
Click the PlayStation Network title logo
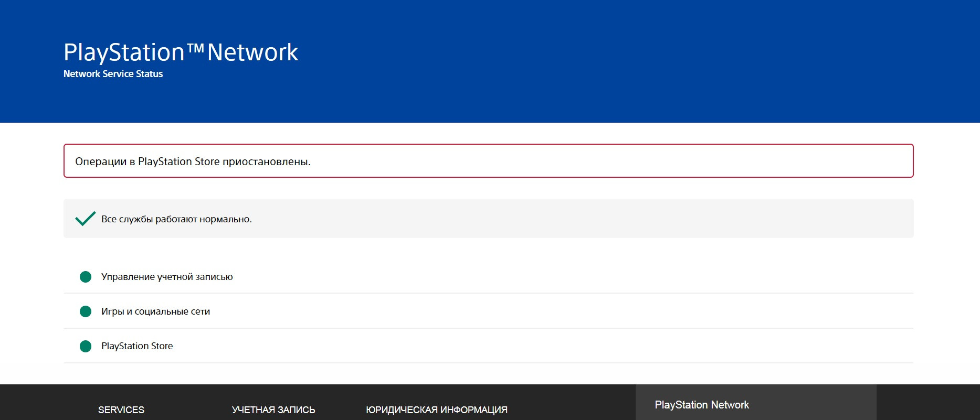pos(181,52)
